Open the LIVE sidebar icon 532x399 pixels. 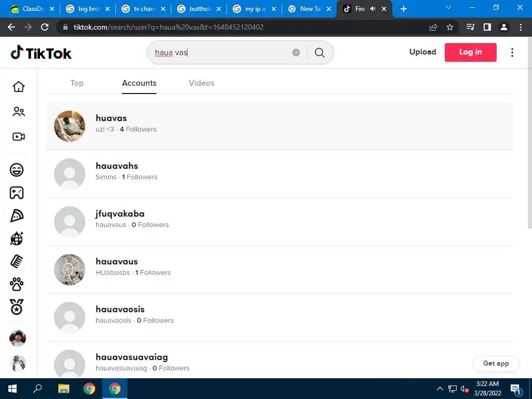tap(19, 137)
